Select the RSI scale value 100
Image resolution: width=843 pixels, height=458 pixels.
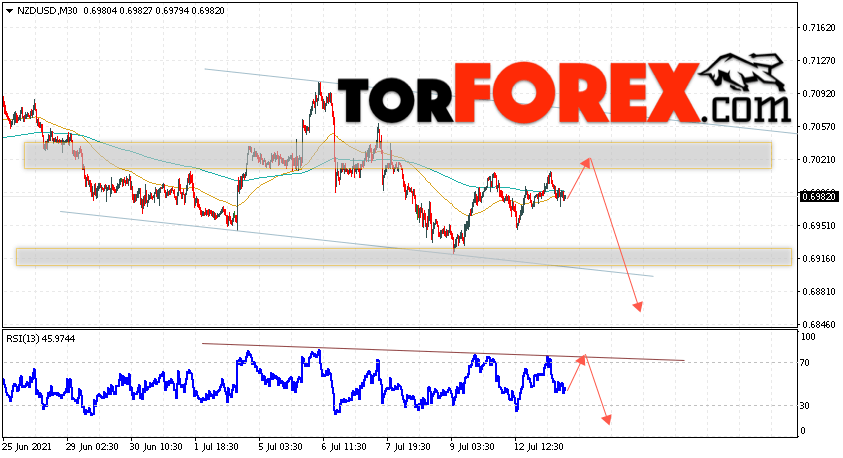coord(808,337)
